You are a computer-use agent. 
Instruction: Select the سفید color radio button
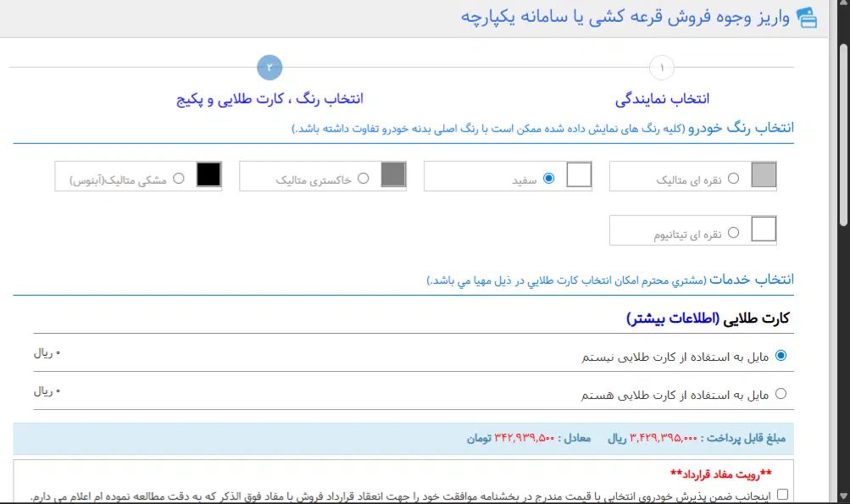[x=548, y=178]
